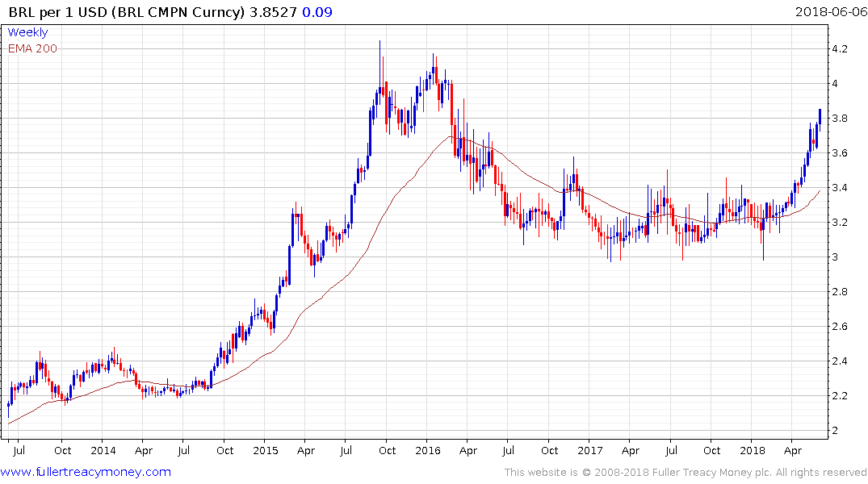The height and width of the screenshot is (484, 868).
Task: Click the date 2018-06-06
Action: (x=831, y=12)
